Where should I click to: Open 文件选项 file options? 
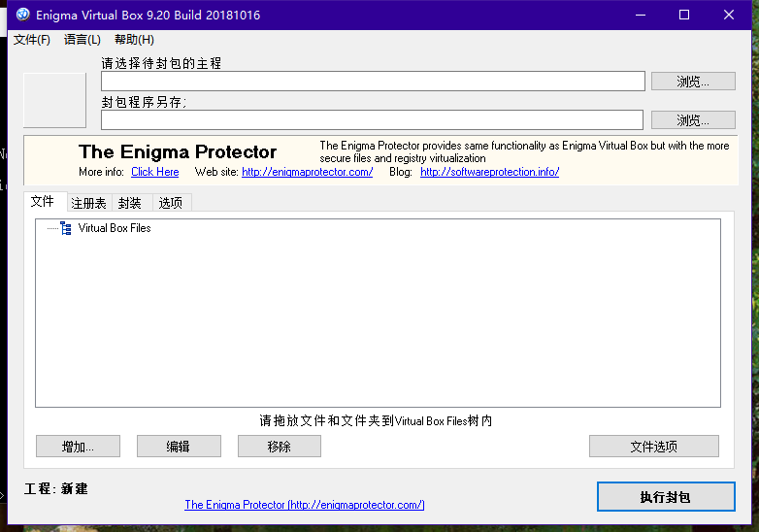click(x=654, y=447)
